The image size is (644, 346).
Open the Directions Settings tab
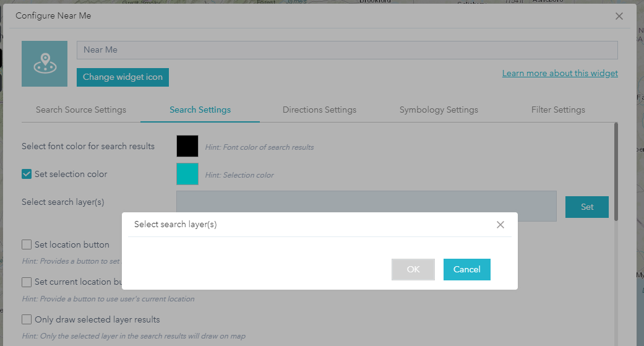[320, 110]
